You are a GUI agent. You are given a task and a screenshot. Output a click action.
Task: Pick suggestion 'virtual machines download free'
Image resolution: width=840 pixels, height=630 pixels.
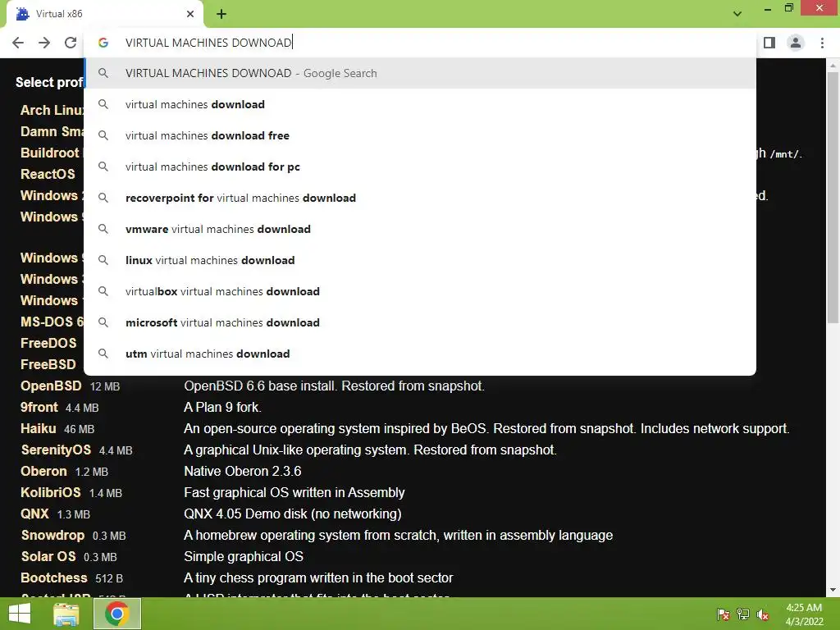420,135
